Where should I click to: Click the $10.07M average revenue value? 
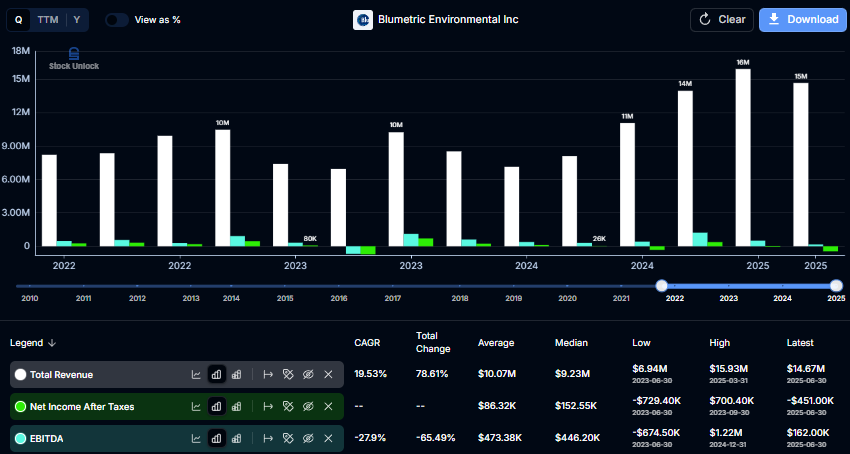tap(499, 374)
